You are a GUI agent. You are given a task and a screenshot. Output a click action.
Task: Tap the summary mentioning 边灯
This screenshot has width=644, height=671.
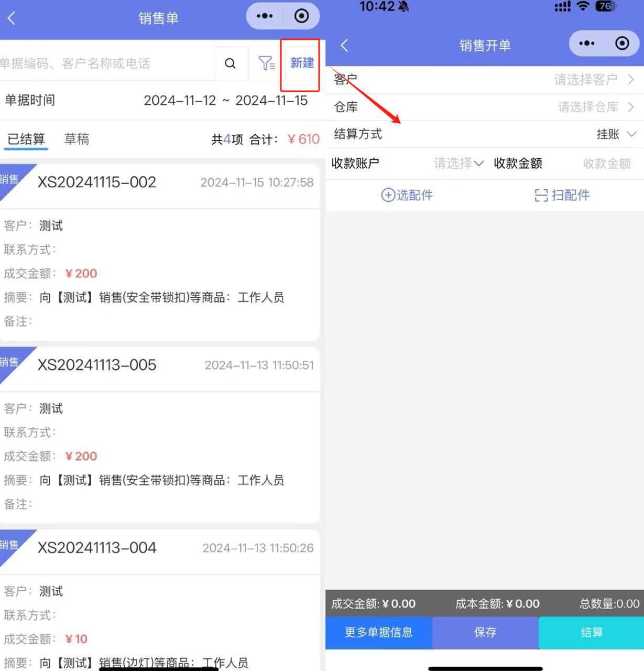(x=144, y=663)
